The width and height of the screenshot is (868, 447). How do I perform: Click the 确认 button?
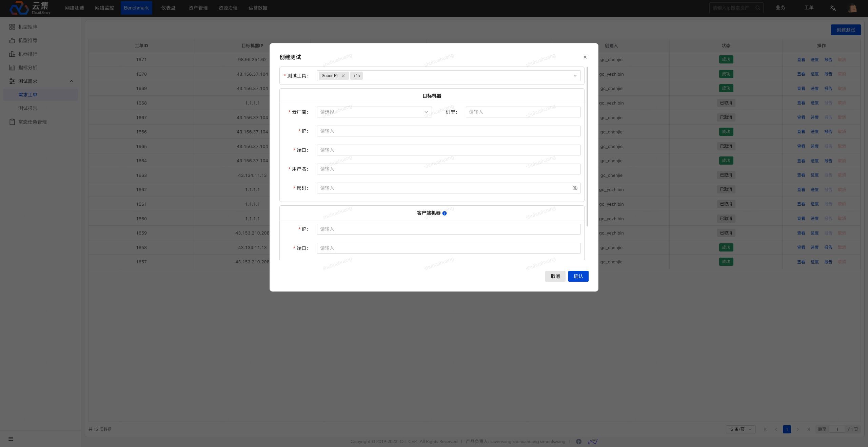coord(578,276)
